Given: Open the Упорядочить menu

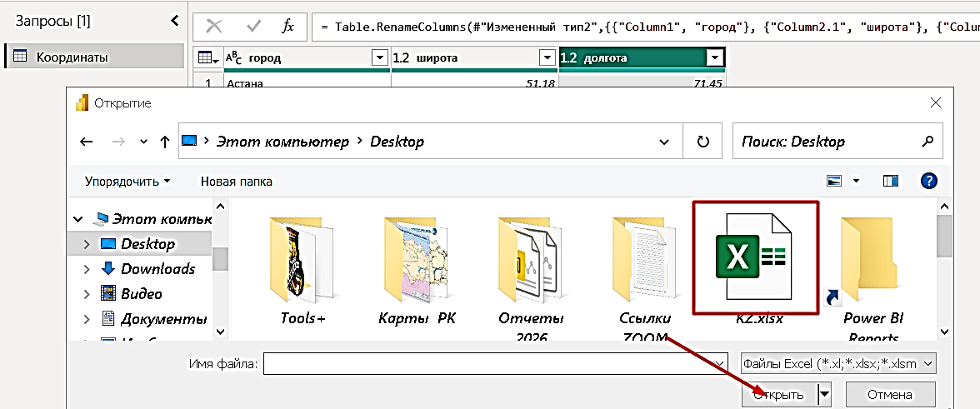Looking at the screenshot, I should [128, 182].
